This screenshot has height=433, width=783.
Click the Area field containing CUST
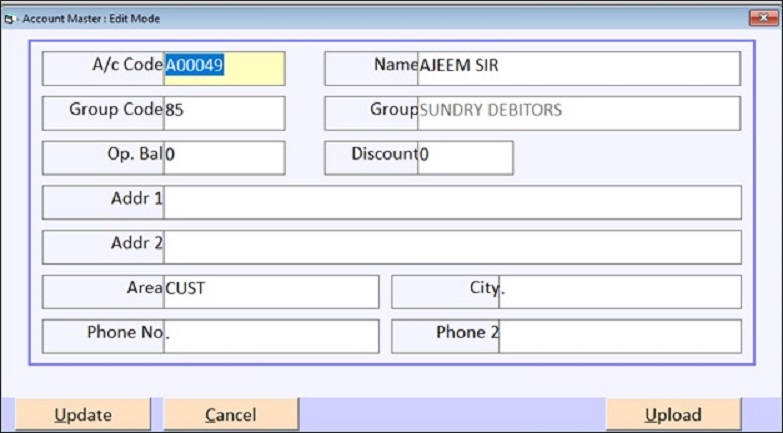pyautogui.click(x=271, y=292)
